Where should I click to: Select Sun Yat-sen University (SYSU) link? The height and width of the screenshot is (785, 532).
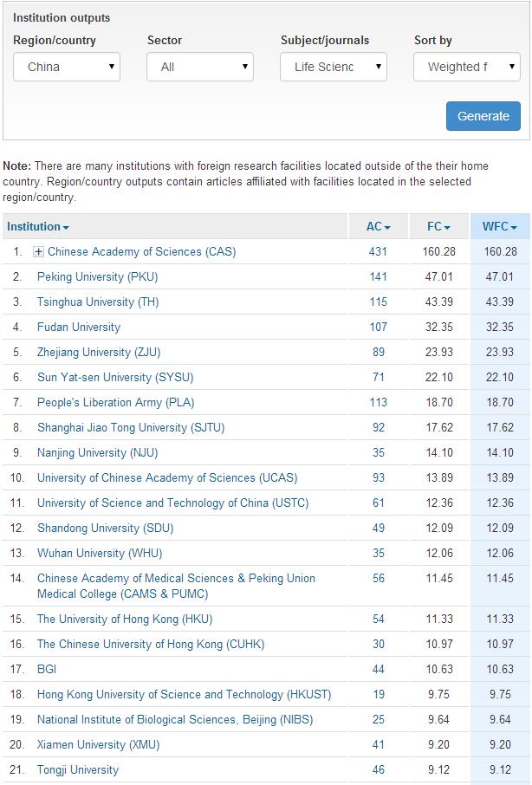click(115, 378)
